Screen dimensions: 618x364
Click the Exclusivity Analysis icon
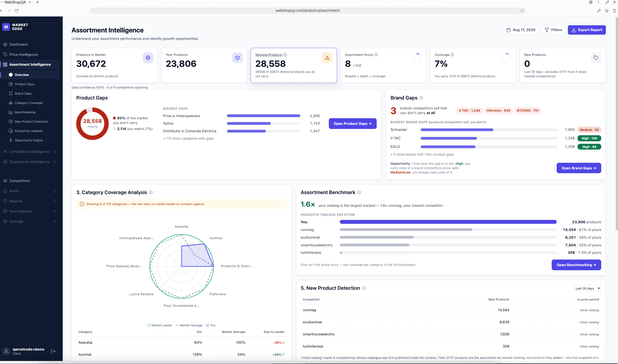(x=11, y=131)
